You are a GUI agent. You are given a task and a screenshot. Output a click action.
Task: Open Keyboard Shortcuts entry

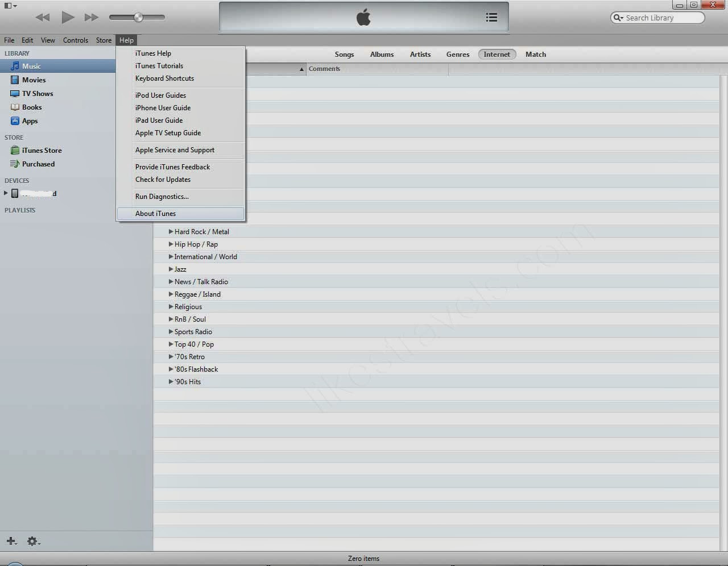point(181,78)
